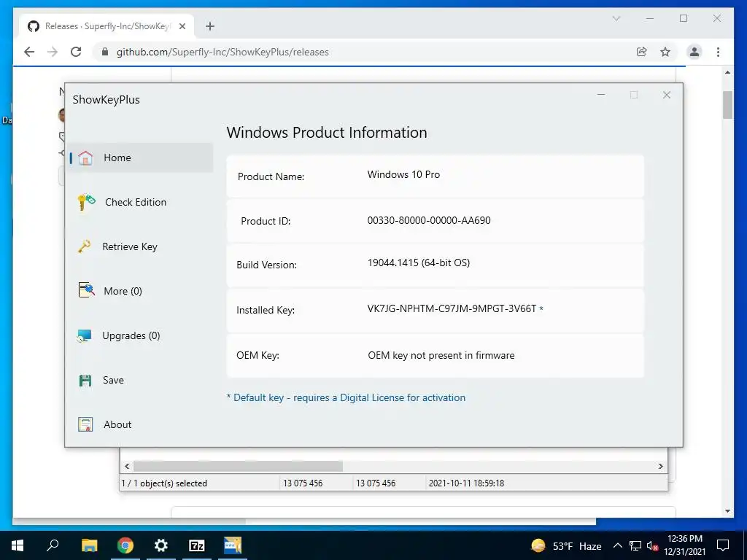Click the Home house icon
The width and height of the screenshot is (747, 560).
pos(85,157)
